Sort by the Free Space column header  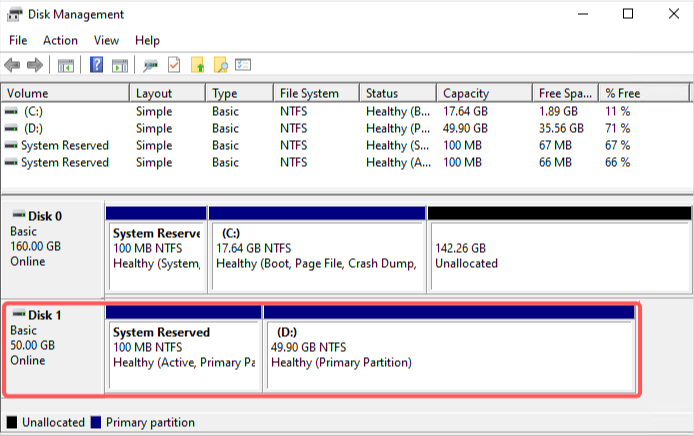[566, 93]
